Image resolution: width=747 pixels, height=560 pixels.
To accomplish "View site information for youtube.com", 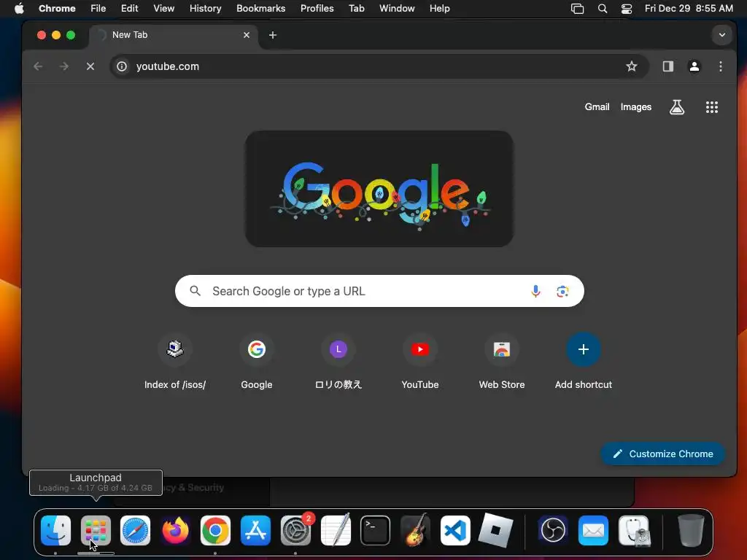I will [122, 66].
